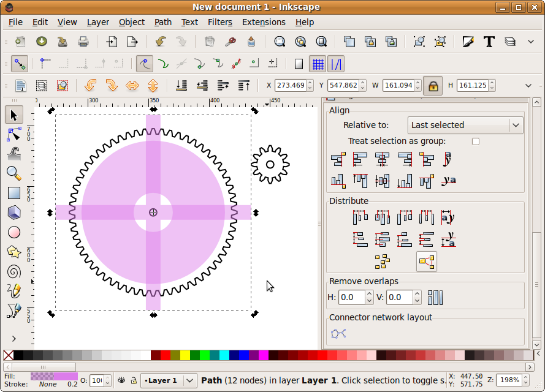The height and width of the screenshot is (392, 545).
Task: Toggle snap nodes or handles button
Action: pyautogui.click(x=145, y=64)
